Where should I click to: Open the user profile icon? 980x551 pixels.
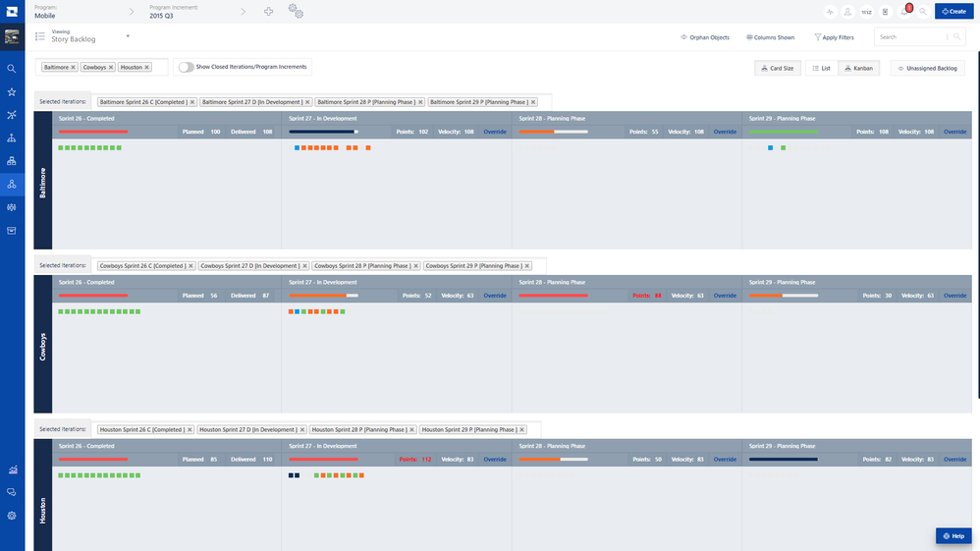point(848,12)
